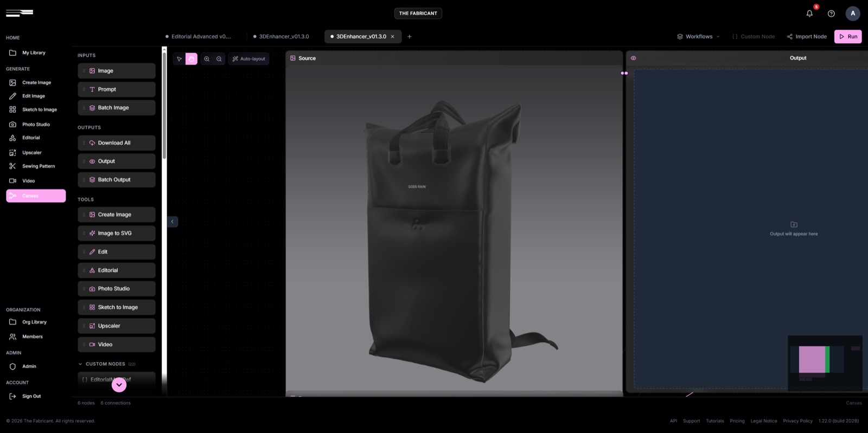This screenshot has width=868, height=433.
Task: Add the Photo Studio tool node
Action: coord(117,289)
